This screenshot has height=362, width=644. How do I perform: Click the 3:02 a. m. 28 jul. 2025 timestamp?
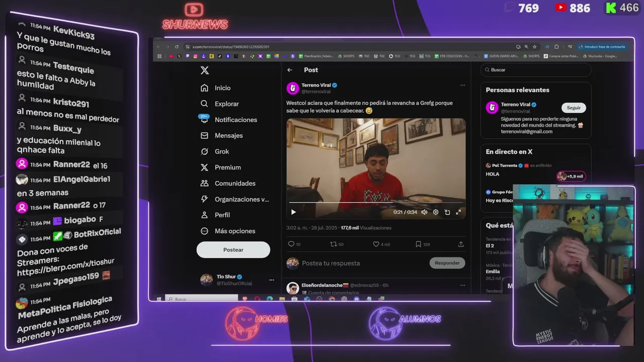click(x=312, y=228)
